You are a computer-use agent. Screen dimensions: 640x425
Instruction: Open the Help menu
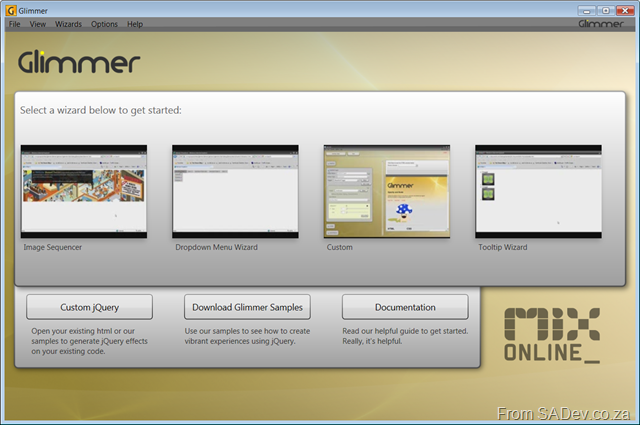[x=135, y=24]
